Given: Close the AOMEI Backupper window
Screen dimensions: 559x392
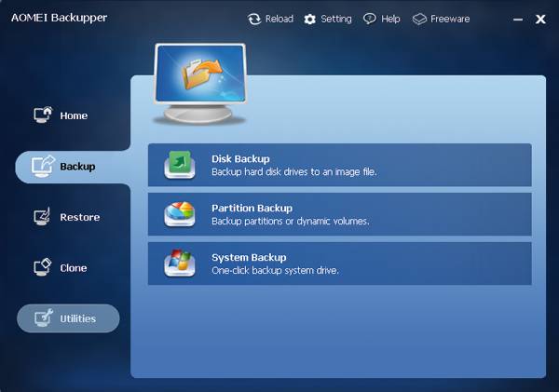Looking at the screenshot, I should point(540,19).
